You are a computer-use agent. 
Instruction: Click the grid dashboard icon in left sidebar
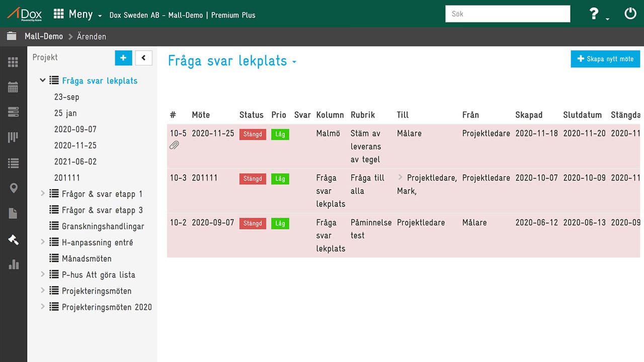pyautogui.click(x=13, y=62)
